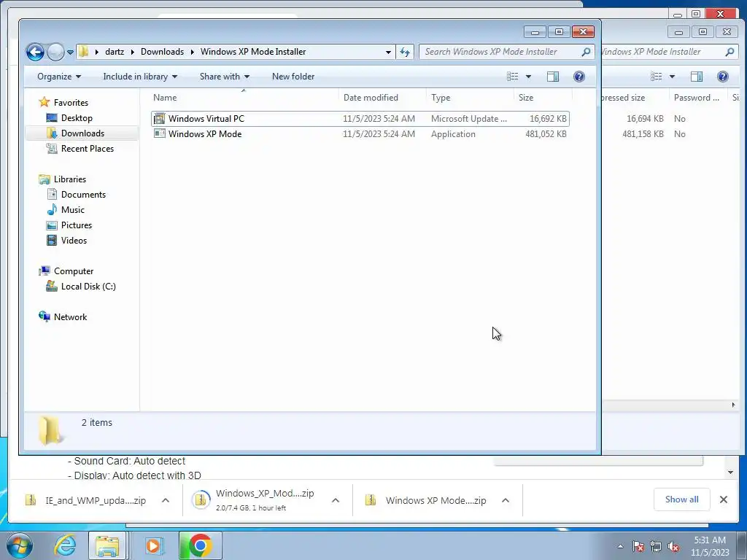
Task: Expand options for Windows XP Mode....zip download
Action: tap(506, 500)
